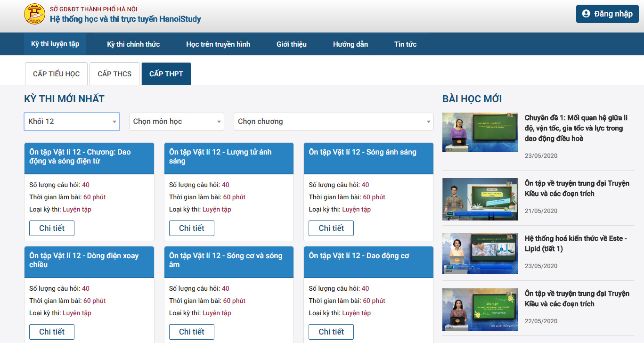The width and height of the screenshot is (644, 343).
Task: Open the Khối 12 grade dropdown
Action: tap(72, 122)
